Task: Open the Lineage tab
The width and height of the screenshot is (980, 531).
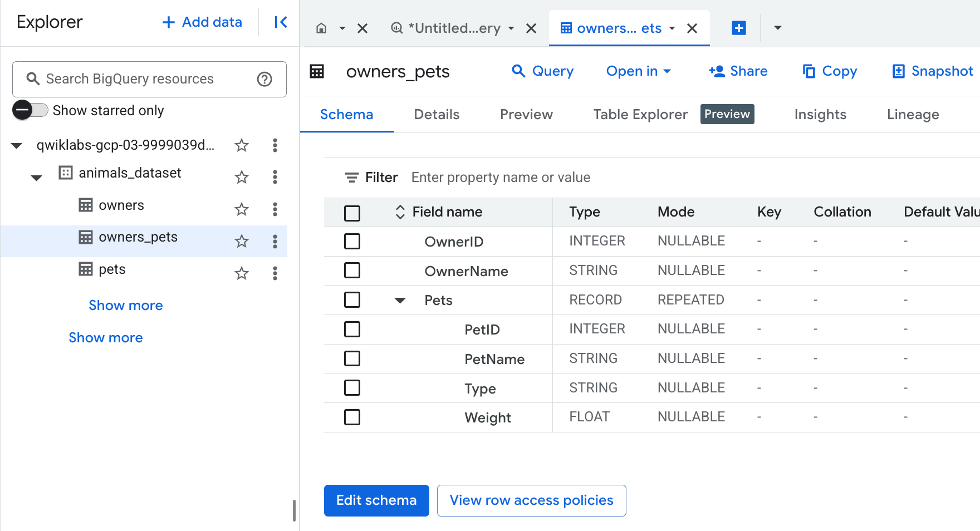Action: (913, 115)
